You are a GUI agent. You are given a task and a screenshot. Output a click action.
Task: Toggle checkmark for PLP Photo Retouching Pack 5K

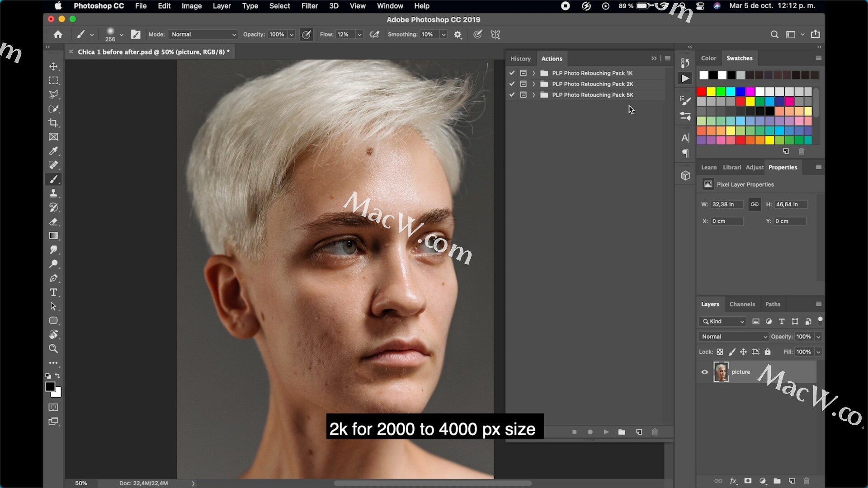tap(512, 95)
